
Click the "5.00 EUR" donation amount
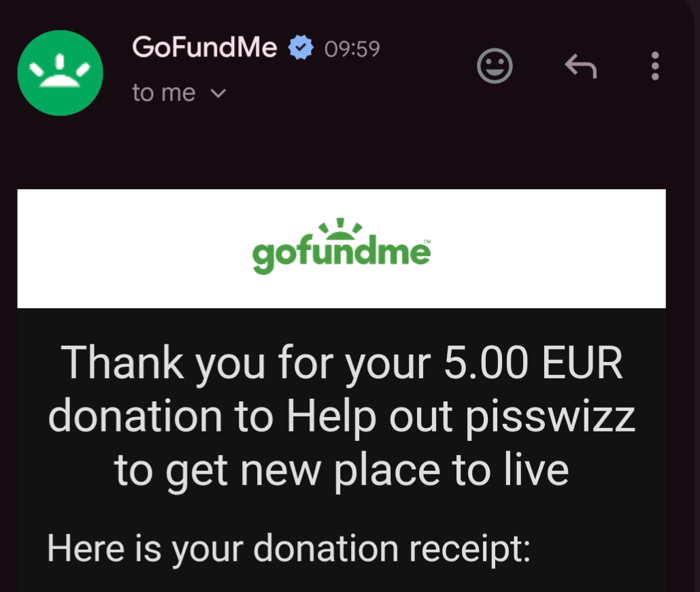coord(533,363)
